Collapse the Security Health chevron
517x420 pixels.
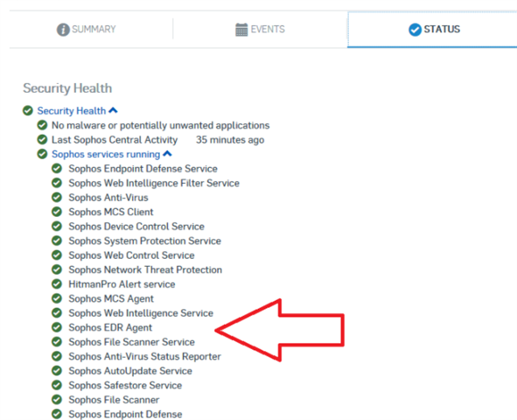(113, 110)
